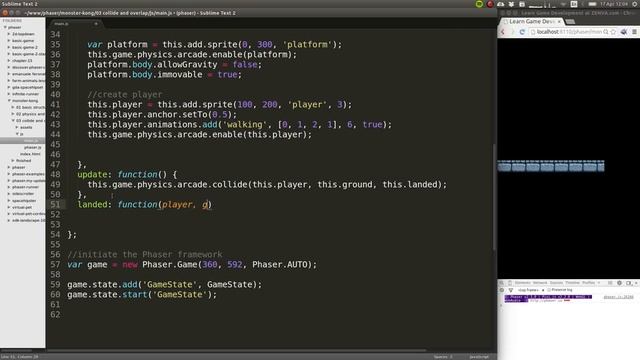Open the Sources tab in DevTools
Screen dimensions: 640x360
coord(556,283)
